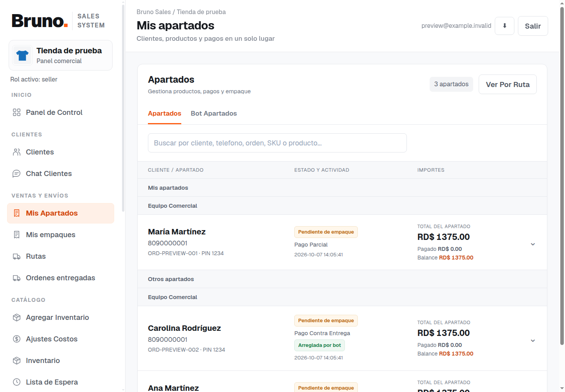Click the Panel de Control grid icon

(16, 113)
